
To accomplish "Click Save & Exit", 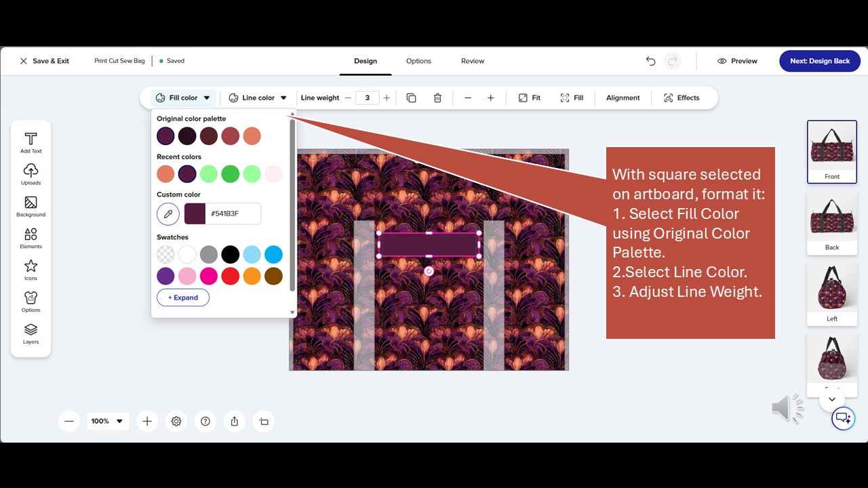I will coord(45,61).
